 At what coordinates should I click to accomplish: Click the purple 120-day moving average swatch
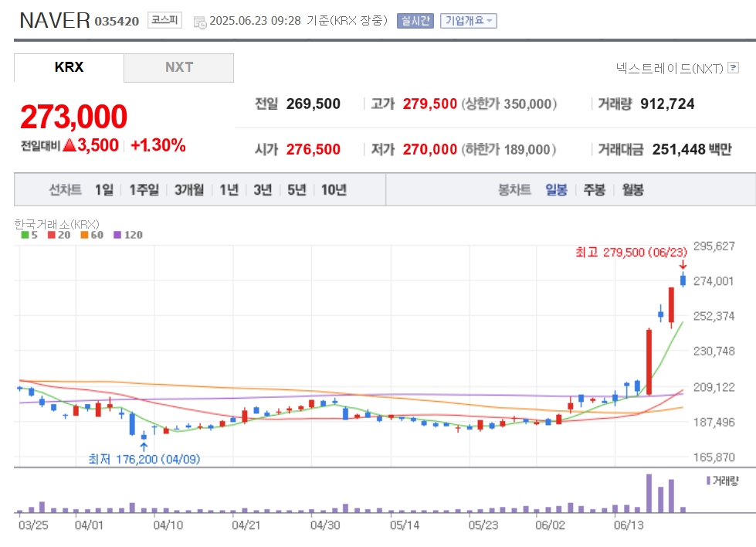coord(117,235)
